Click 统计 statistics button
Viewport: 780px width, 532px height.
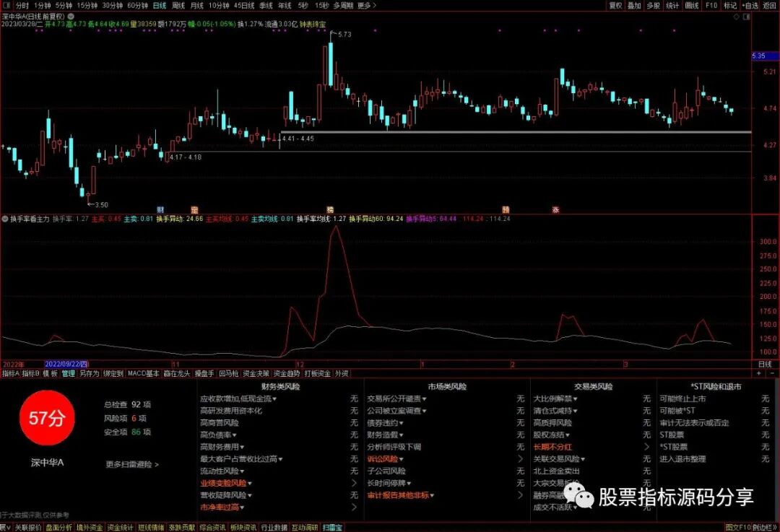(672, 6)
